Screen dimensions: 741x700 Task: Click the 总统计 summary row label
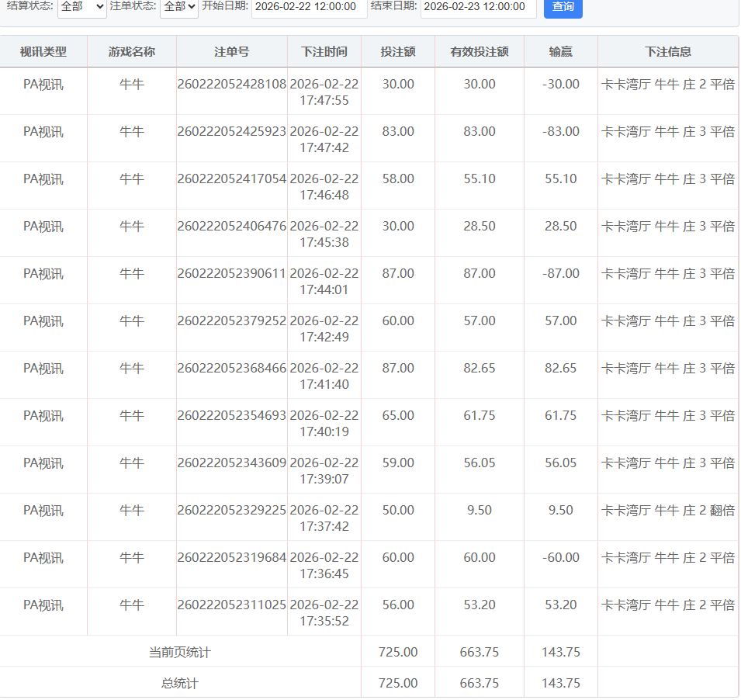click(x=179, y=684)
